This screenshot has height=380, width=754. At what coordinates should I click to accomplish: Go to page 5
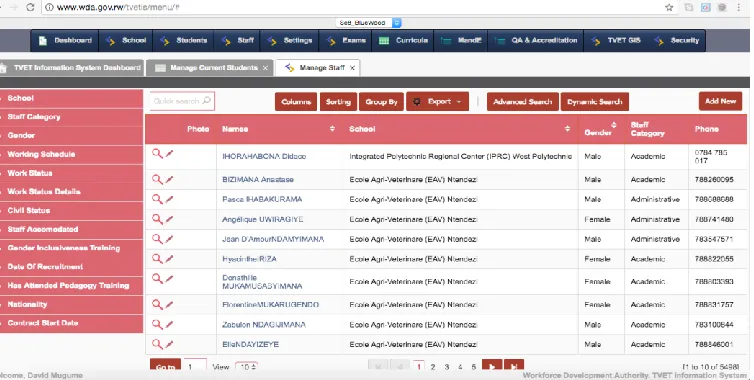point(474,367)
